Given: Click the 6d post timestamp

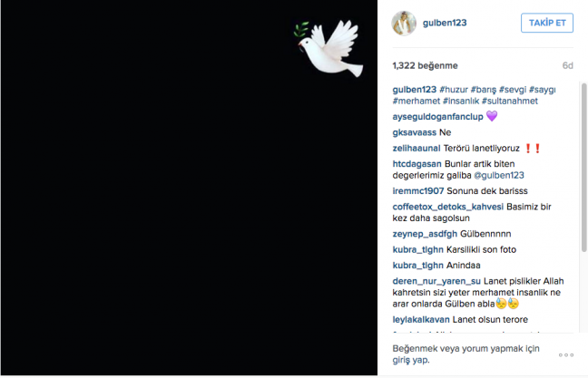Looking at the screenshot, I should tap(567, 65).
